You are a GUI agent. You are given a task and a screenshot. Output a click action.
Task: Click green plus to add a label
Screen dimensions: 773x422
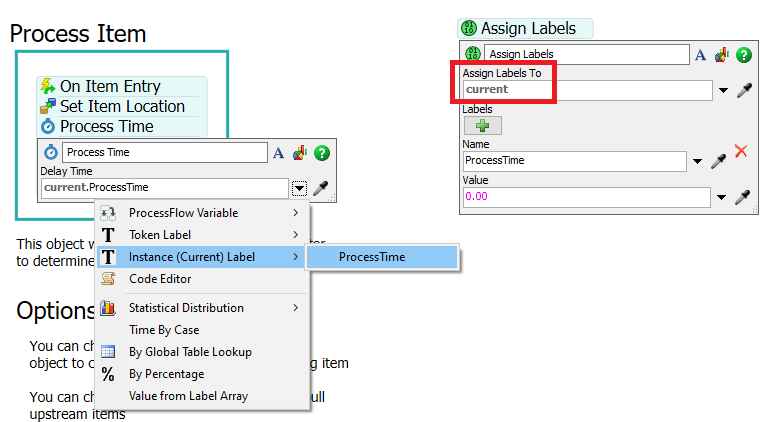(483, 126)
